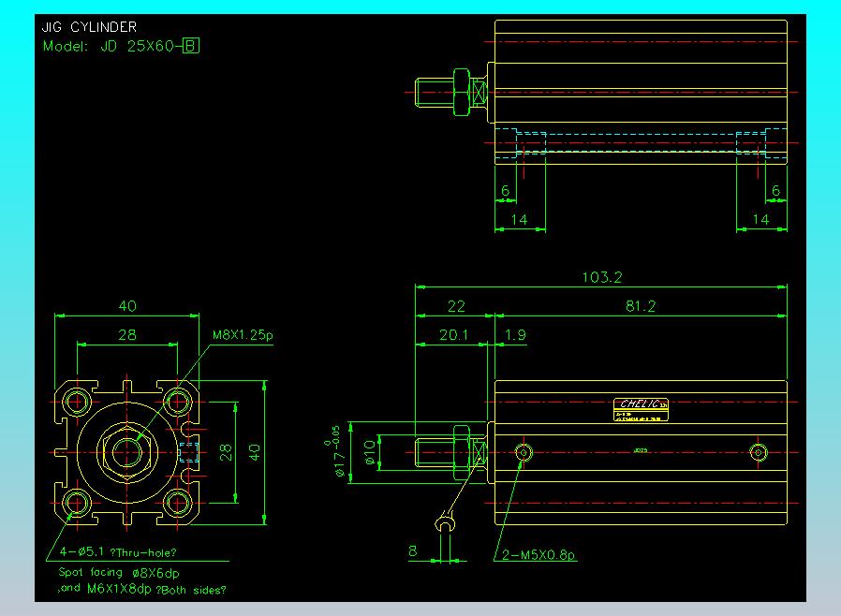Select the 81.2 body length dimension
Viewport: 841px width, 616px height.
click(640, 306)
